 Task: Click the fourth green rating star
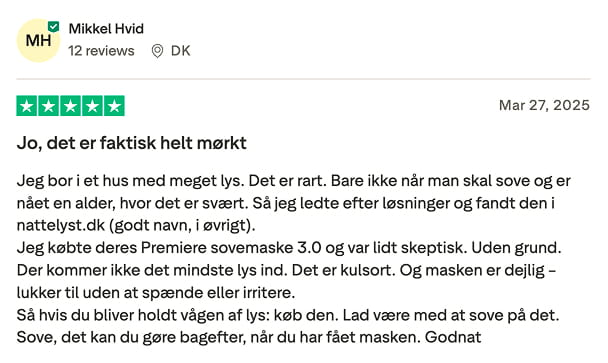click(92, 106)
